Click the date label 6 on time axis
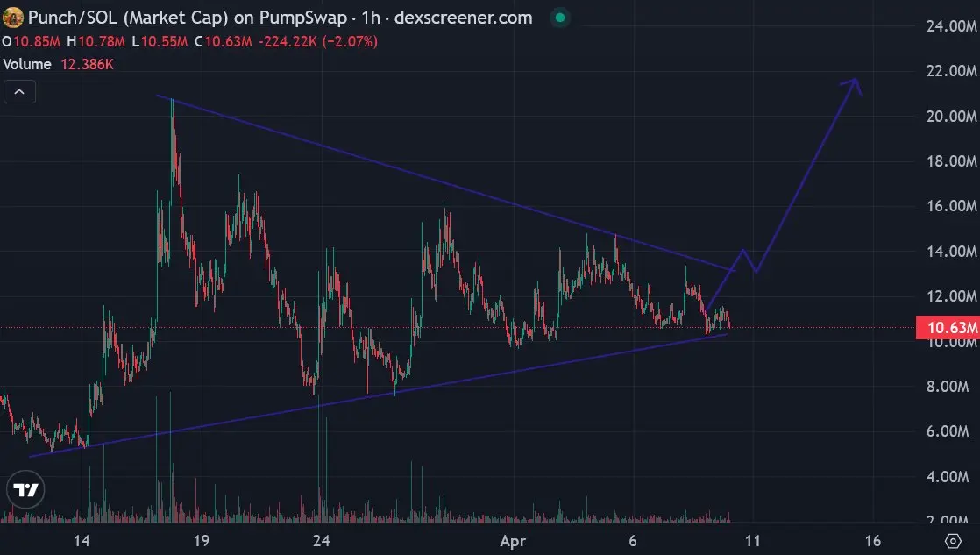 (633, 541)
